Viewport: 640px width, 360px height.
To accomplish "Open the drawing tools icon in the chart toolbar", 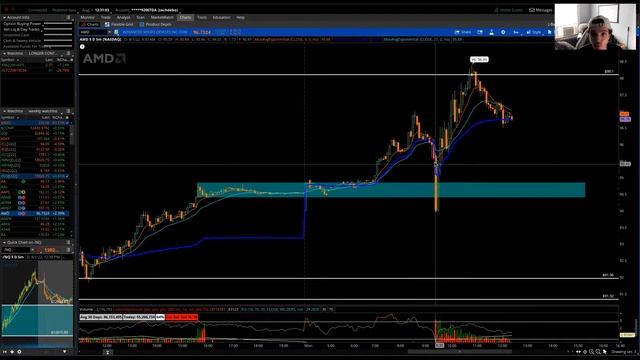I will [516, 32].
